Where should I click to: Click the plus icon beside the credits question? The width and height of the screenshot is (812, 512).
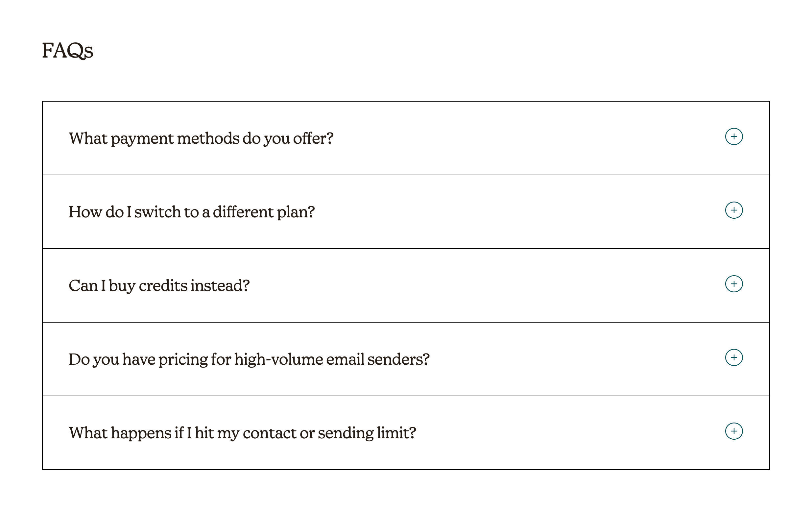pos(734,284)
